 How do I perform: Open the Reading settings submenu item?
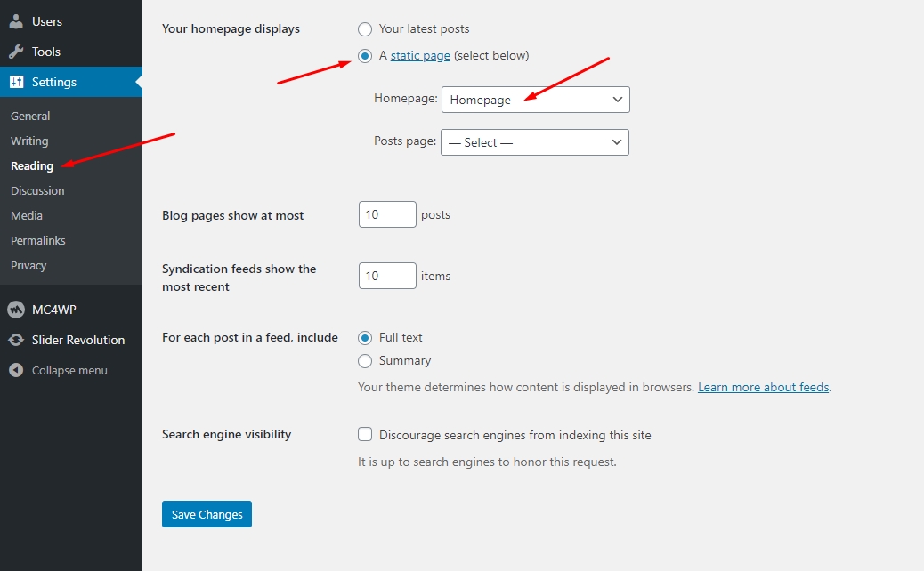point(32,165)
